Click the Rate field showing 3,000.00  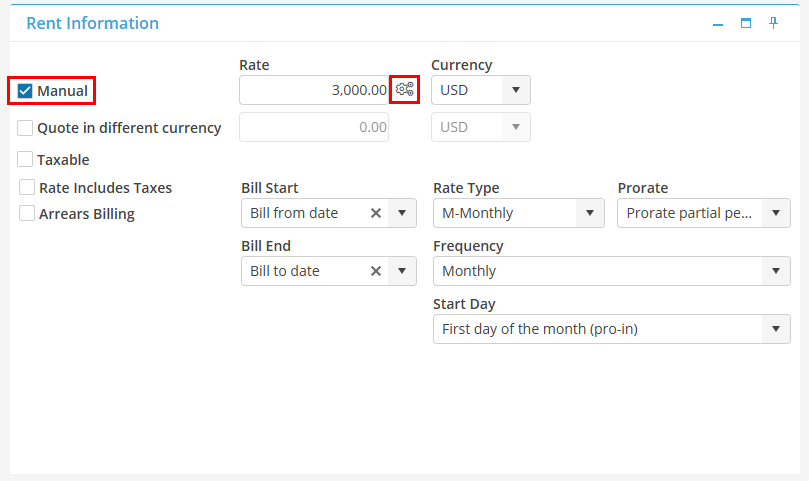[313, 90]
